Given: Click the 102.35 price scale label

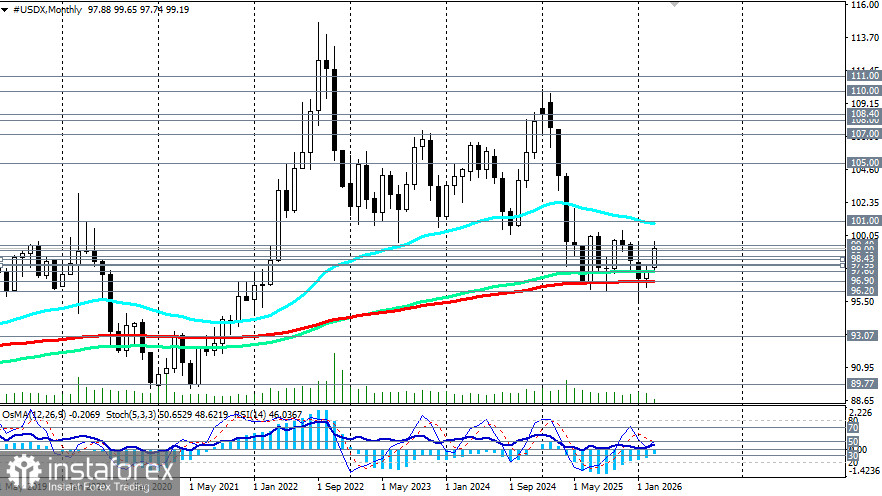Looking at the screenshot, I should coord(865,202).
